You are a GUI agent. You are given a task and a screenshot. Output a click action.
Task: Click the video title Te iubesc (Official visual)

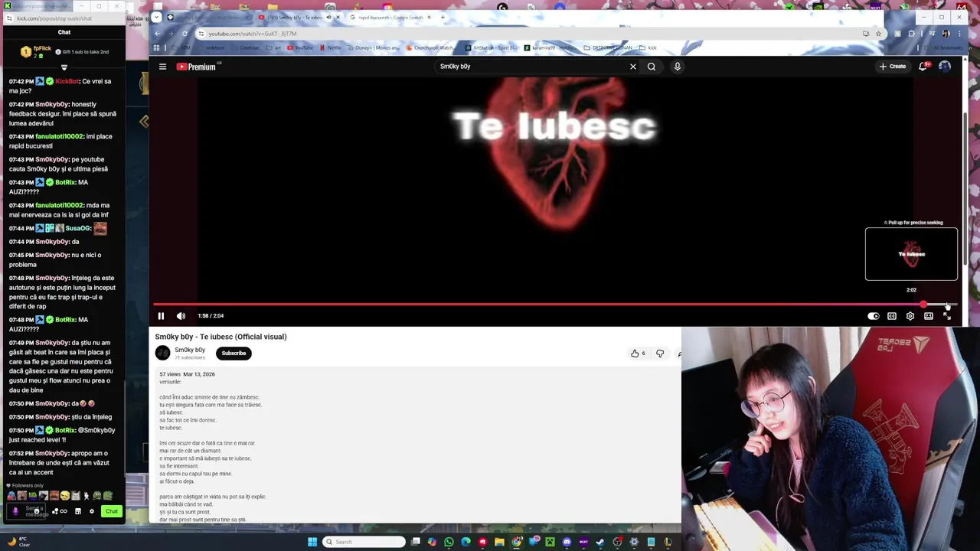pyautogui.click(x=220, y=337)
